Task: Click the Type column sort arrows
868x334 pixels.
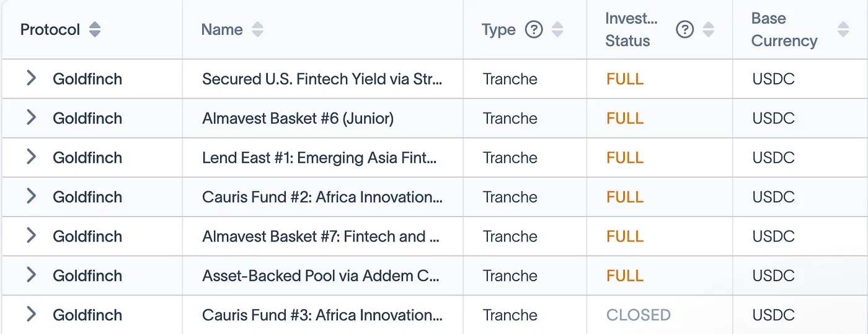Action: (557, 29)
